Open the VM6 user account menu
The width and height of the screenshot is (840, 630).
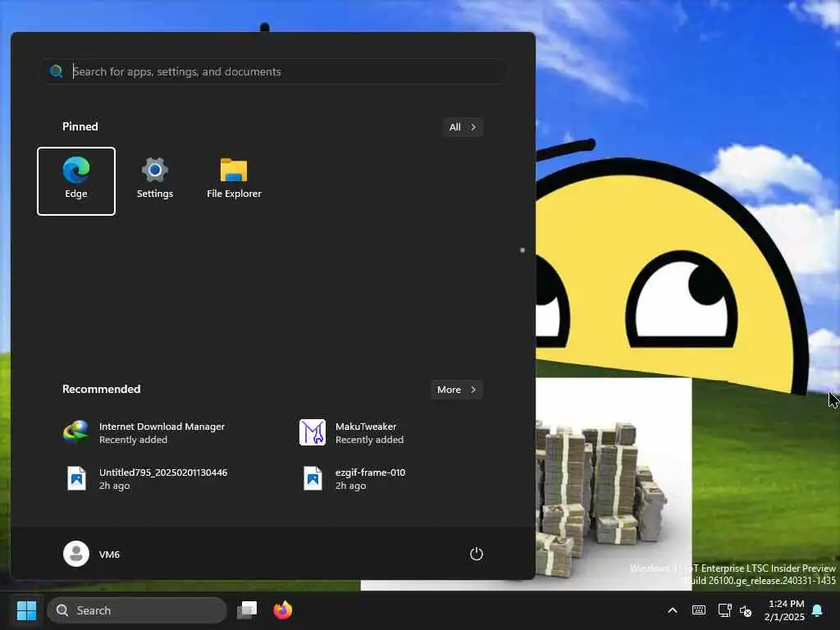click(92, 554)
